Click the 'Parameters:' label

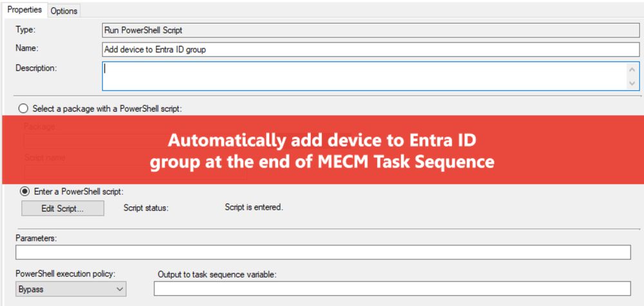point(36,238)
